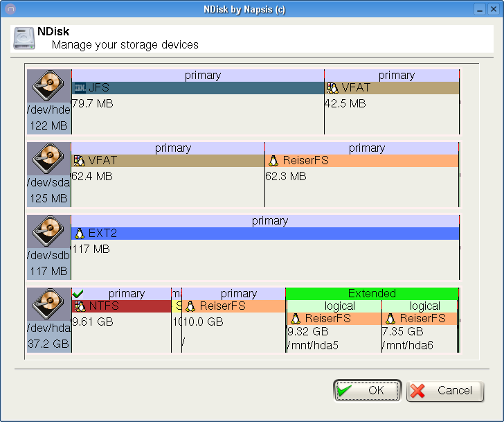Select the /dev/hde disk icon
The height and width of the screenshot is (422, 504).
pos(49,85)
